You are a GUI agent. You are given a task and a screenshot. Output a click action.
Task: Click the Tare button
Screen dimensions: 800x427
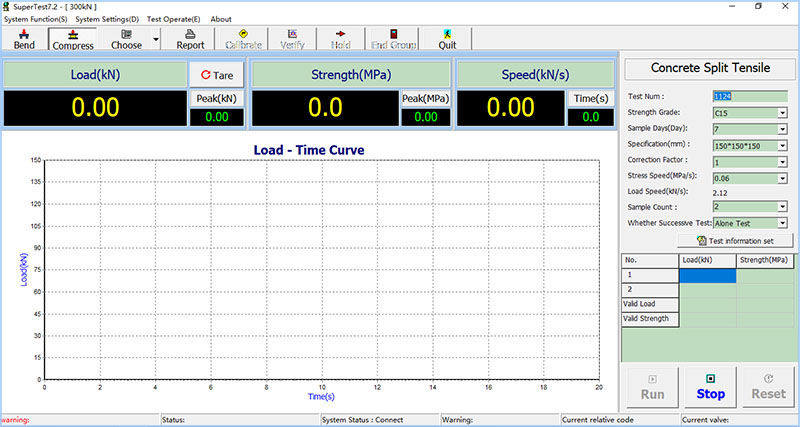pos(216,75)
